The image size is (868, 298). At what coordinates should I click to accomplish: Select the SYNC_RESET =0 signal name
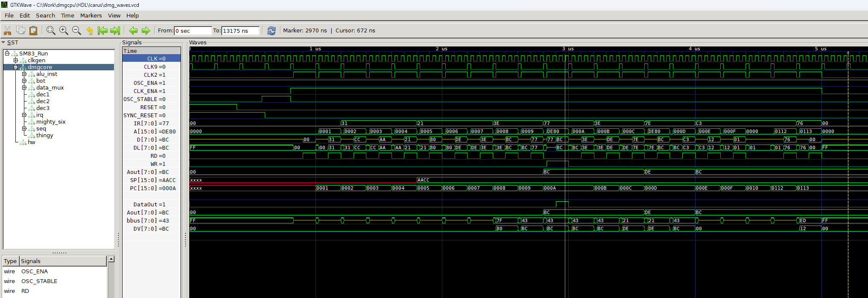point(144,115)
